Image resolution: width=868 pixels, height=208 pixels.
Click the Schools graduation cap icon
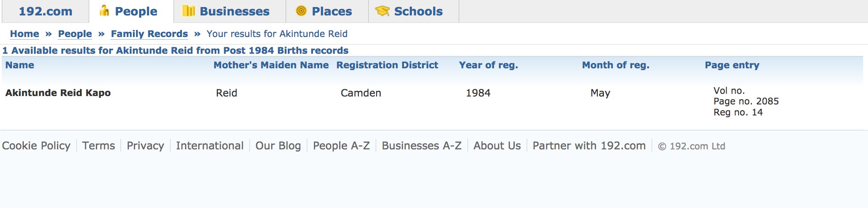click(x=382, y=11)
